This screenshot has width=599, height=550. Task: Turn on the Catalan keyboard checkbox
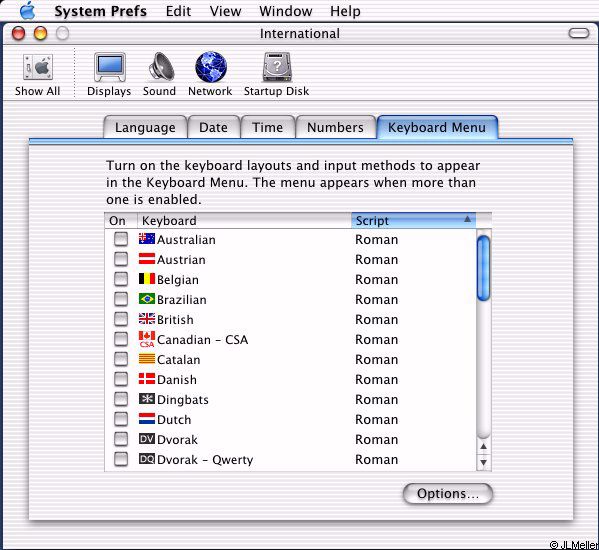pos(121,359)
